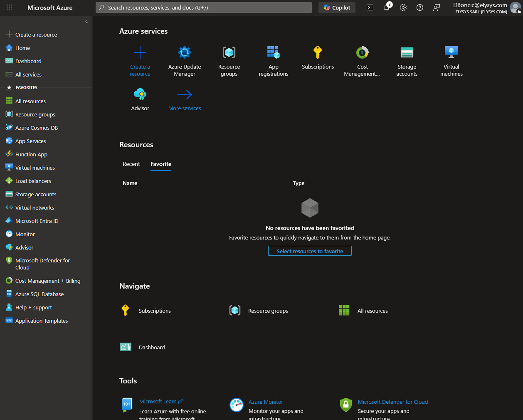Open the Advisor service icon

140,94
